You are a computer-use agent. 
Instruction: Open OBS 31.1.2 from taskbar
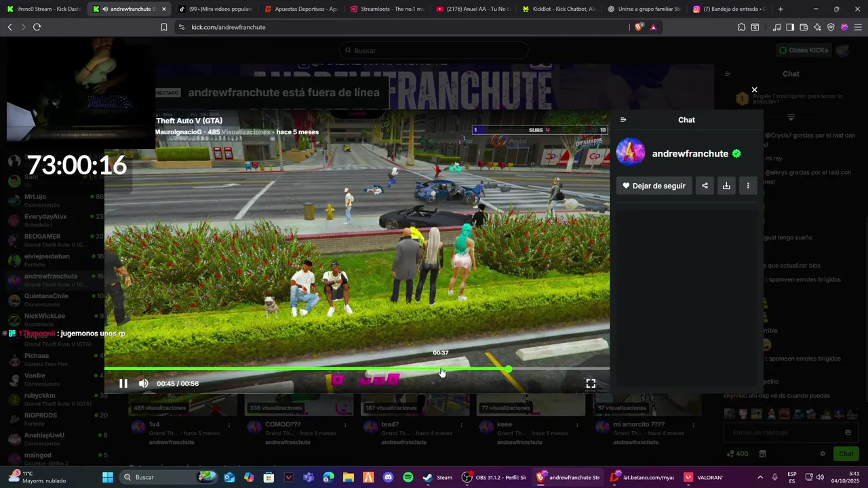tap(494, 477)
